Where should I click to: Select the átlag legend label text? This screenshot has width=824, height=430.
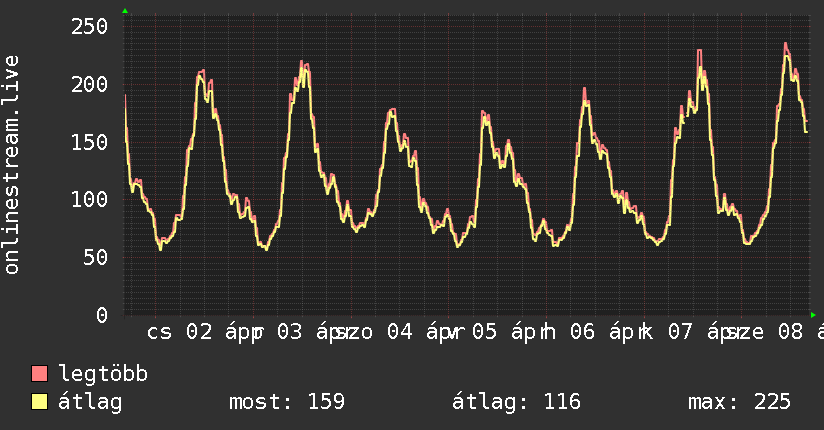90,402
